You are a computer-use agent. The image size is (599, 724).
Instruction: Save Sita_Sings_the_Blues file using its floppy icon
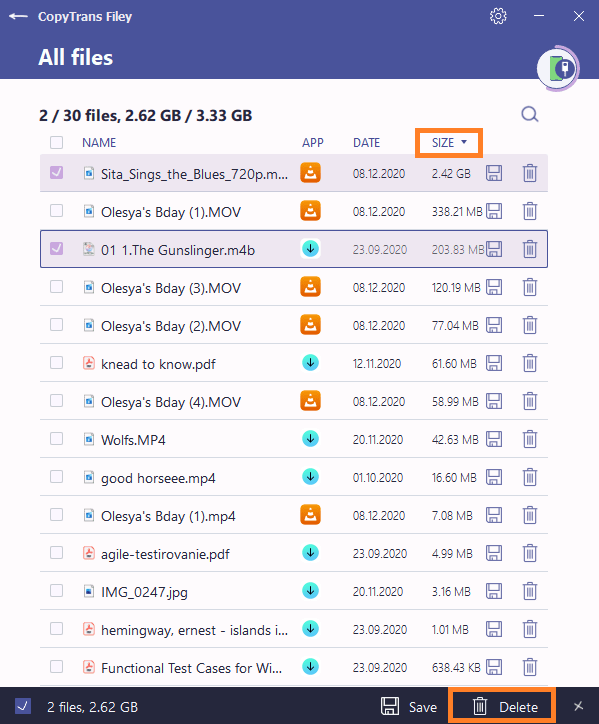click(494, 173)
